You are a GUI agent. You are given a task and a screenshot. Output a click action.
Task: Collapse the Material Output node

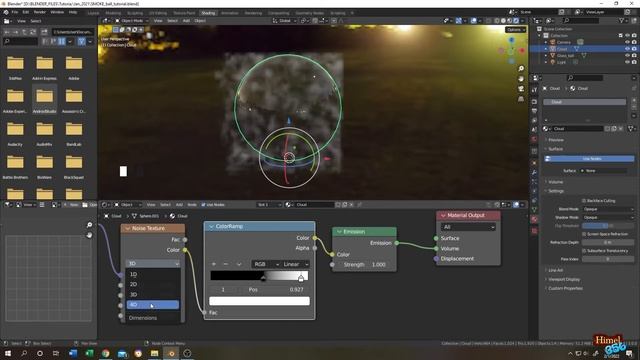click(443, 216)
